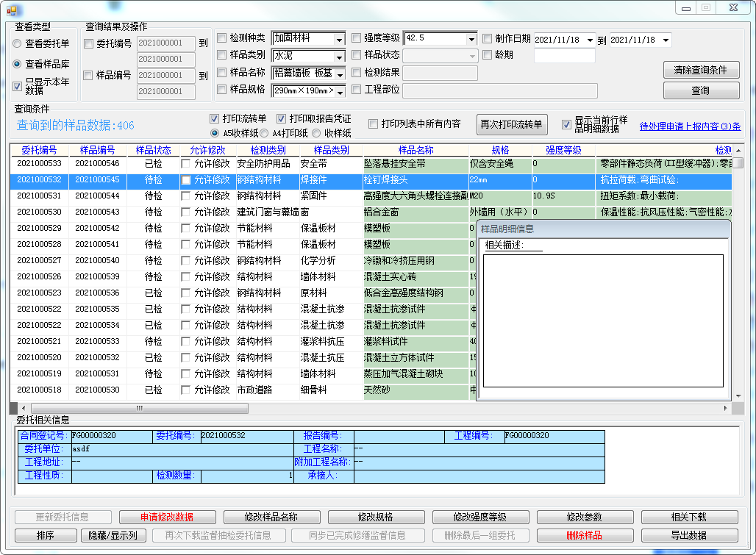Select the 查看委托单 radio button
Viewport: 756px width, 555px height.
point(17,44)
